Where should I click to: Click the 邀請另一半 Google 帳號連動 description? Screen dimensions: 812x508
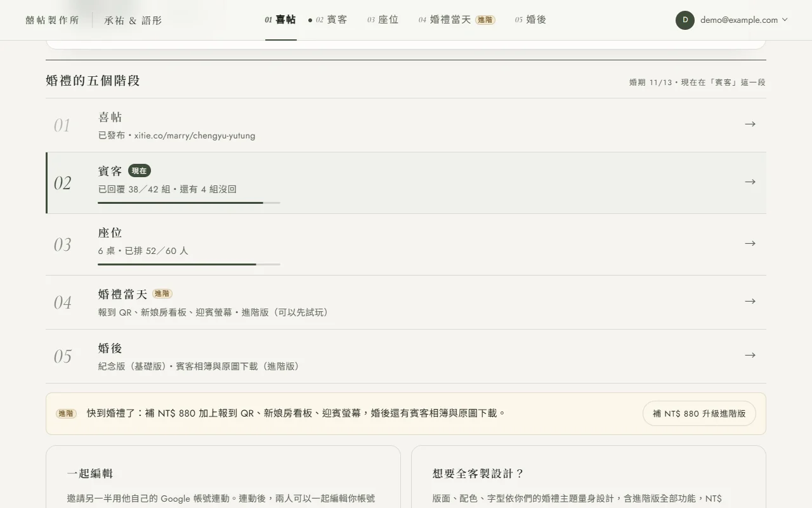(221, 498)
